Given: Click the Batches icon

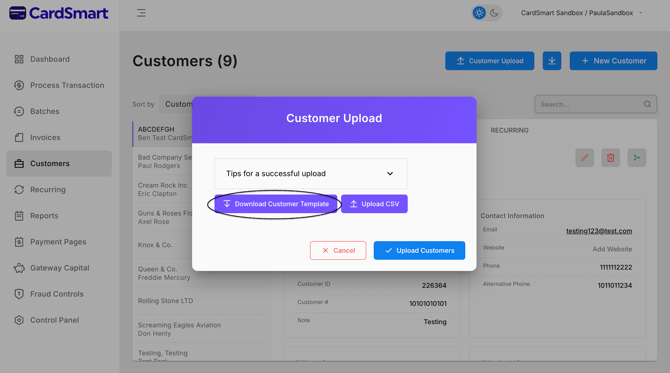Looking at the screenshot, I should click(19, 111).
